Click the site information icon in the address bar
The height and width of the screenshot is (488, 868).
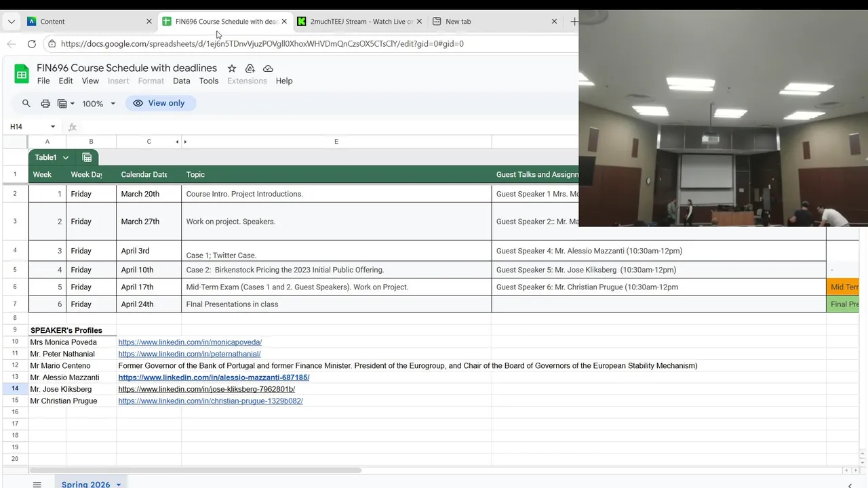[52, 43]
